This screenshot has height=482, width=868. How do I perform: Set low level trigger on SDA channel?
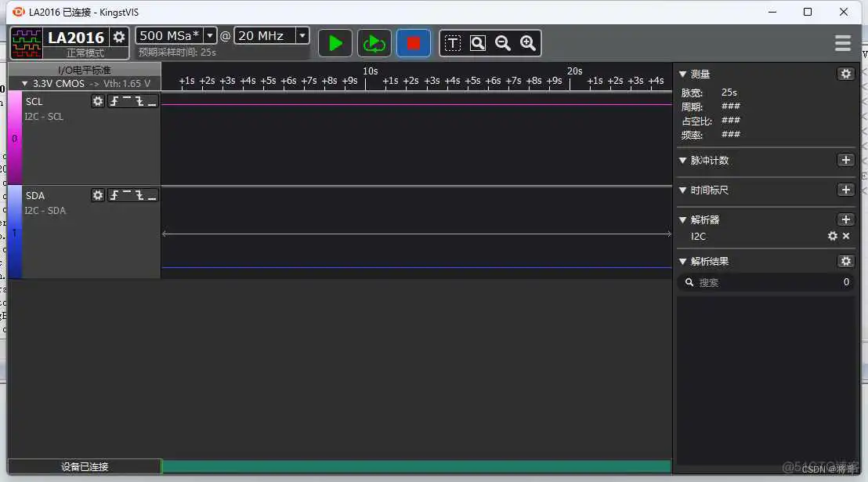pyautogui.click(x=151, y=194)
